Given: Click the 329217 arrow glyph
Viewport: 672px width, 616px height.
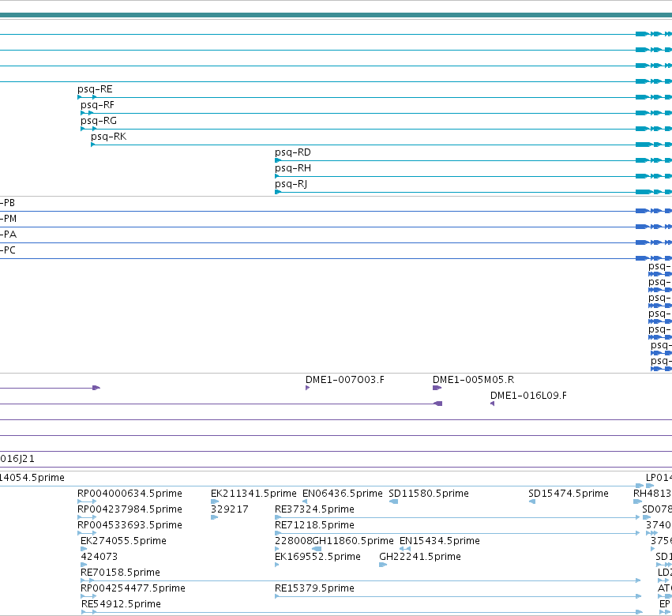Looking at the screenshot, I should coord(215,517).
